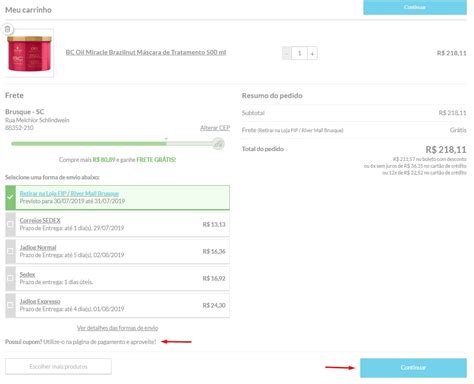The image size is (474, 384).
Task: Click the Correios SEDEX label
Action: [x=40, y=221]
